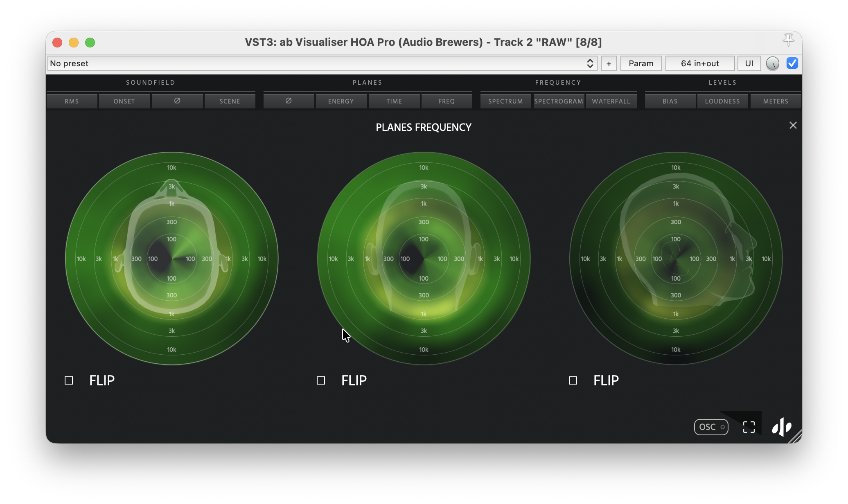Show the BIAS levels view
Viewport: 848px width, 504px height.
(670, 101)
